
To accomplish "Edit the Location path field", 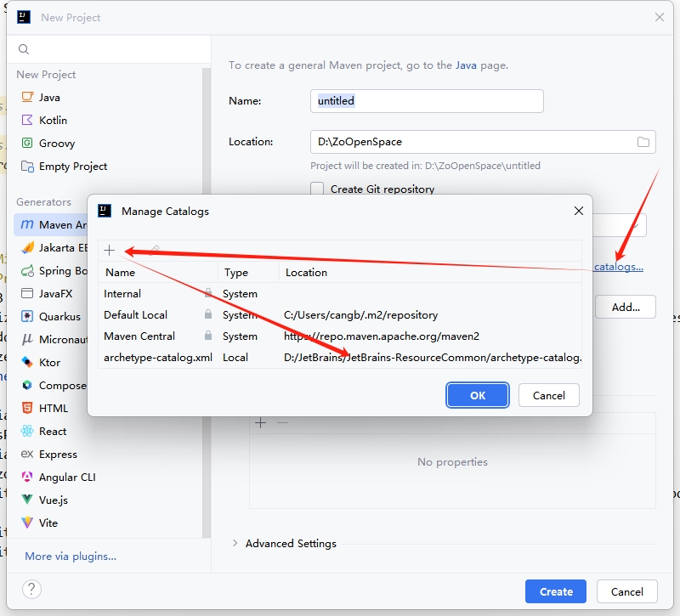I will coord(483,142).
